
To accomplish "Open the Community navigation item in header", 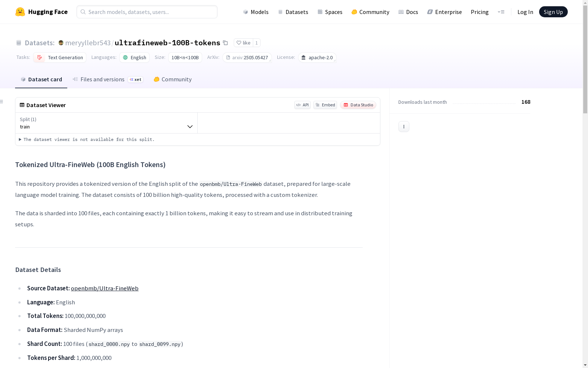I will [x=370, y=12].
